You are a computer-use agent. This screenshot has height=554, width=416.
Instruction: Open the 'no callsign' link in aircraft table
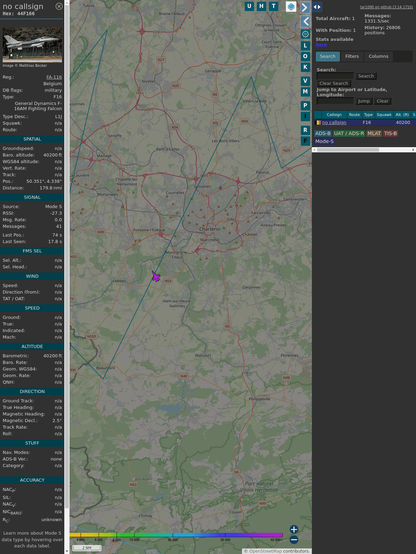[x=334, y=123]
